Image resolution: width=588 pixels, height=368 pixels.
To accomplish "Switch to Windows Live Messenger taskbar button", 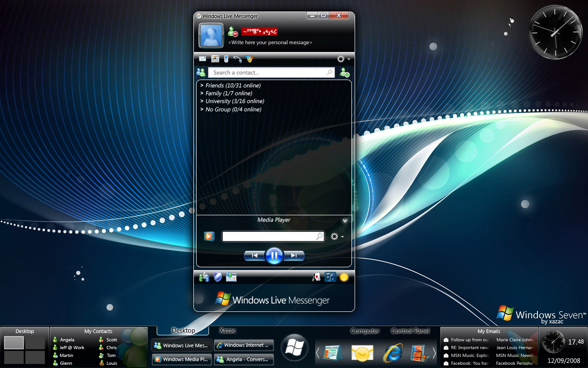I will [x=182, y=345].
